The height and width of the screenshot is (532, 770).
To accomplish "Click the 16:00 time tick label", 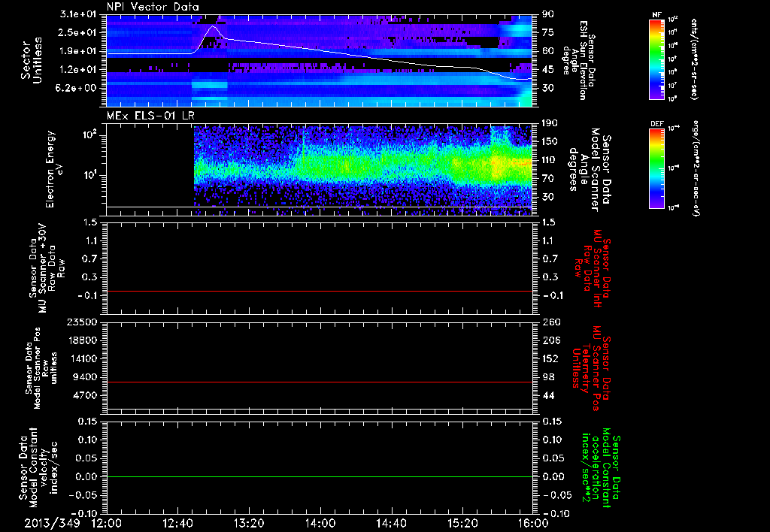I will [x=533, y=523].
